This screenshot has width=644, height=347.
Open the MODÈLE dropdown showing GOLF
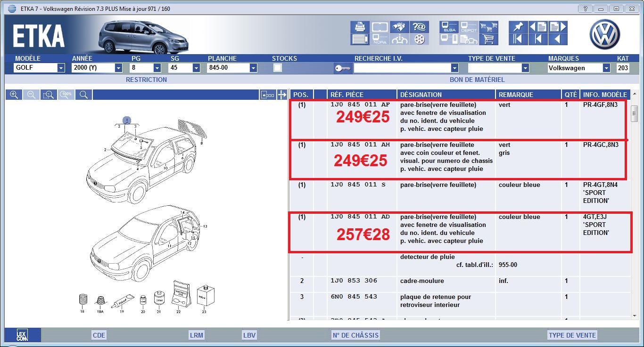click(x=61, y=68)
